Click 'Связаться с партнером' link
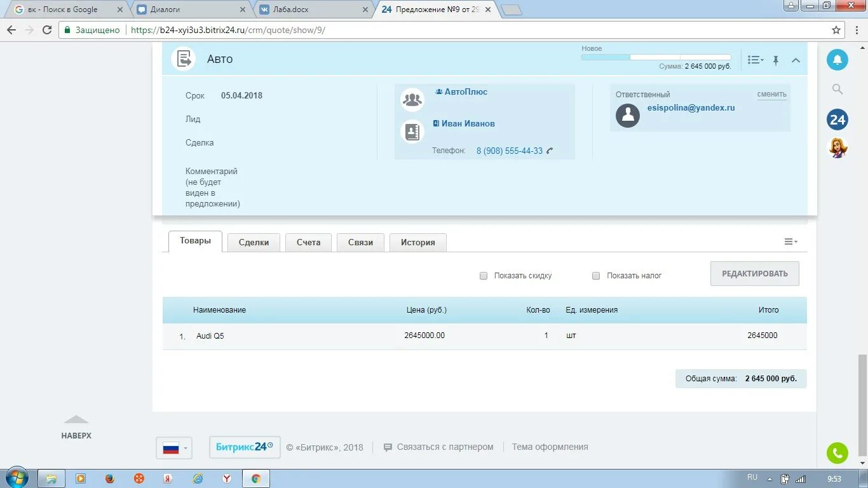Image resolution: width=868 pixels, height=488 pixels. coord(445,447)
